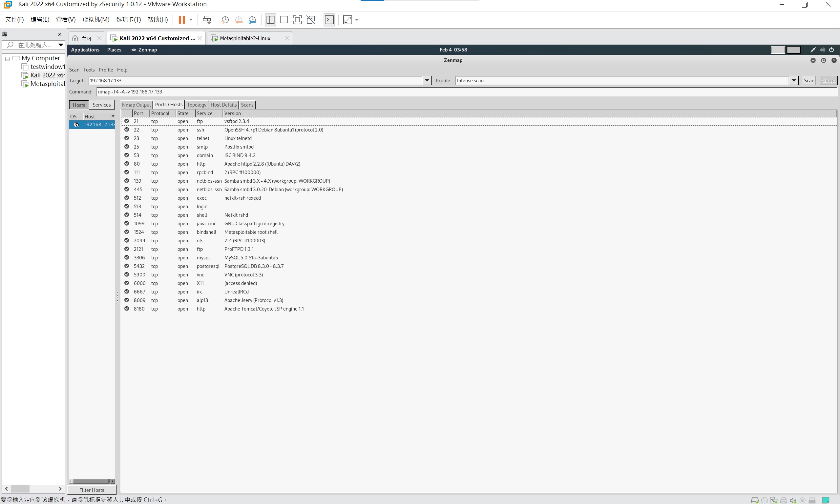Toggle the Hosts view button
Image resolution: width=840 pixels, height=504 pixels.
[x=79, y=105]
